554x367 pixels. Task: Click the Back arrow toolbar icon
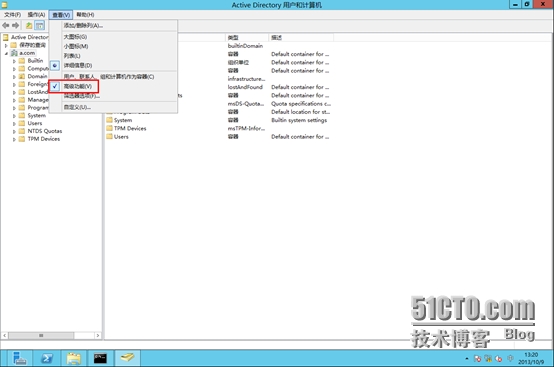[6, 25]
